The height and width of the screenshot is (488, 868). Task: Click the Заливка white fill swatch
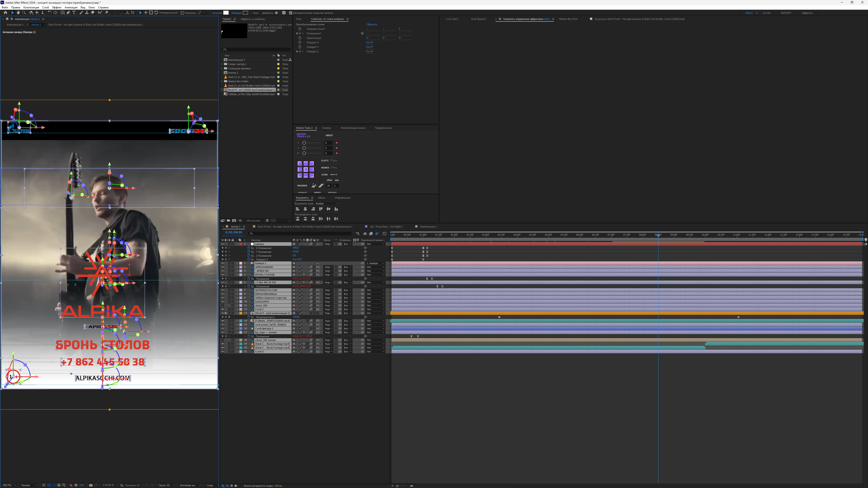pos(226,13)
